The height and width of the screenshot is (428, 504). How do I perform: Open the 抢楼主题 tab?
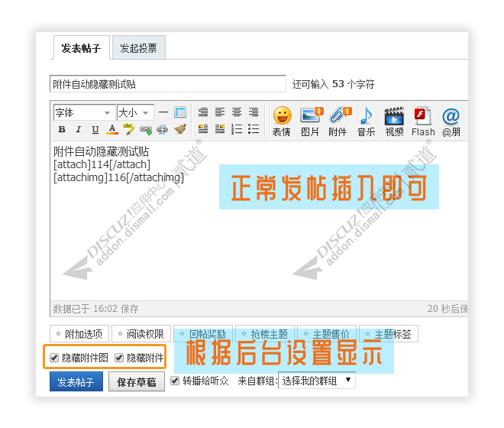(x=265, y=334)
